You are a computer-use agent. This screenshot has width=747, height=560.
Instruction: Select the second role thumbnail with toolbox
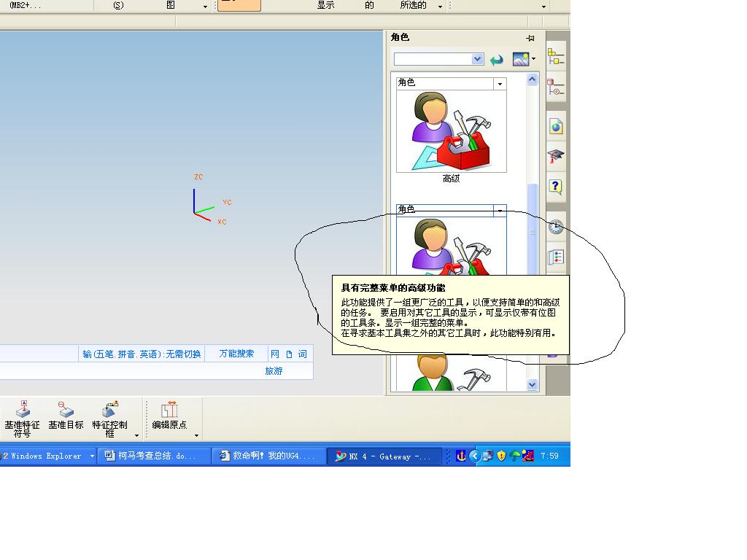451,246
